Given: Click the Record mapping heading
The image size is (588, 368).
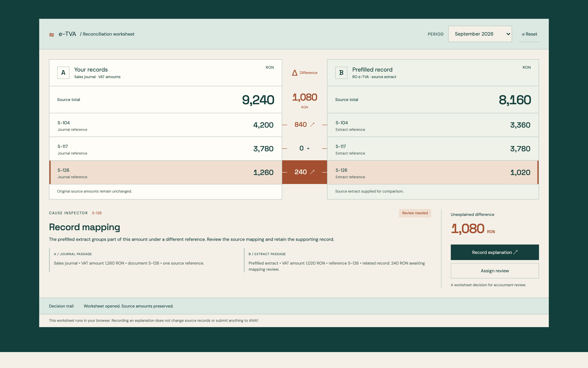Looking at the screenshot, I should 84,227.
